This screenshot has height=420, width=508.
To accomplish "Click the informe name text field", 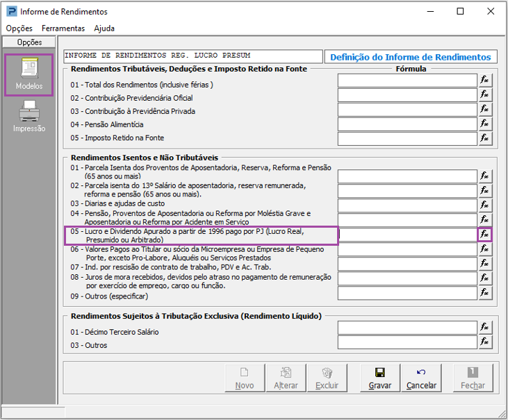I will [x=192, y=56].
